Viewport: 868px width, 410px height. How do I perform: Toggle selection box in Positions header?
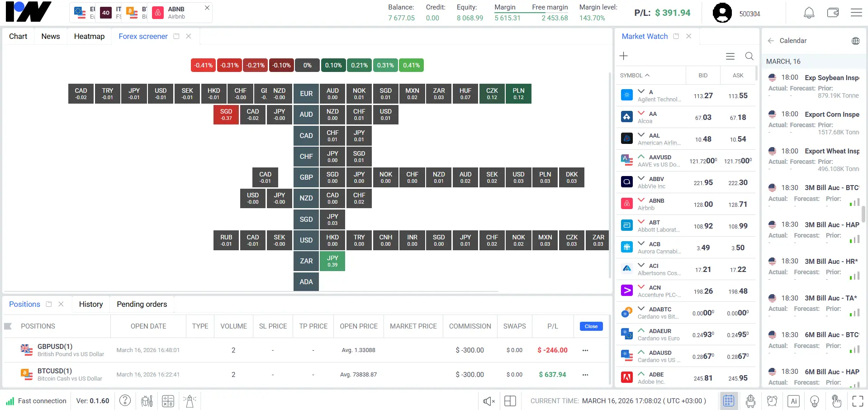8,326
